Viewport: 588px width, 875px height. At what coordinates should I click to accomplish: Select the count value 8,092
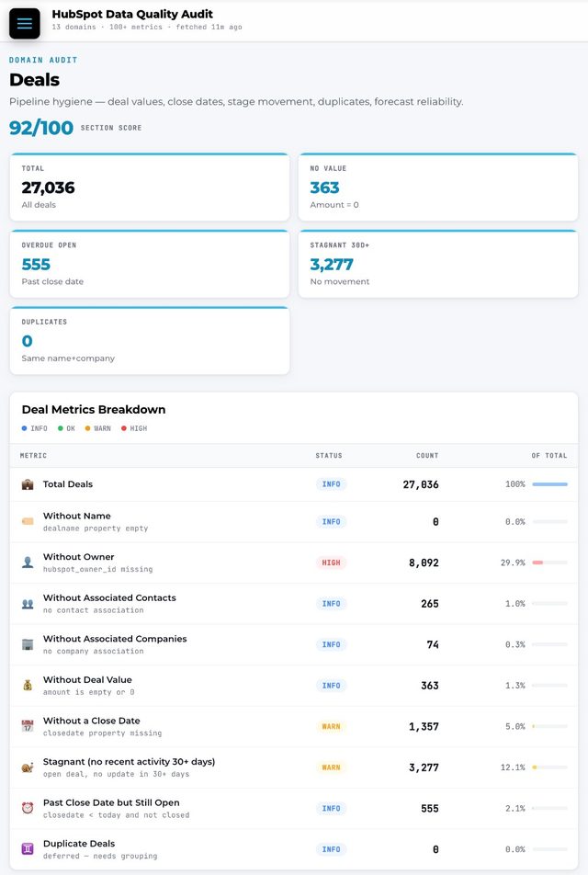pyautogui.click(x=424, y=563)
